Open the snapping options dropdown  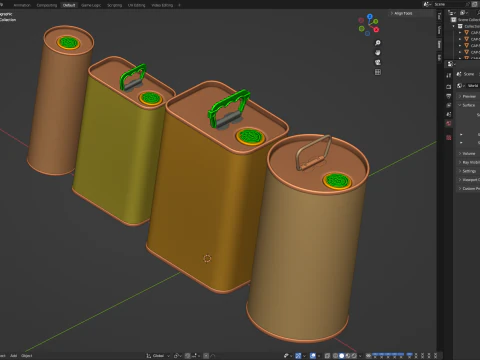pyautogui.click(x=195, y=356)
